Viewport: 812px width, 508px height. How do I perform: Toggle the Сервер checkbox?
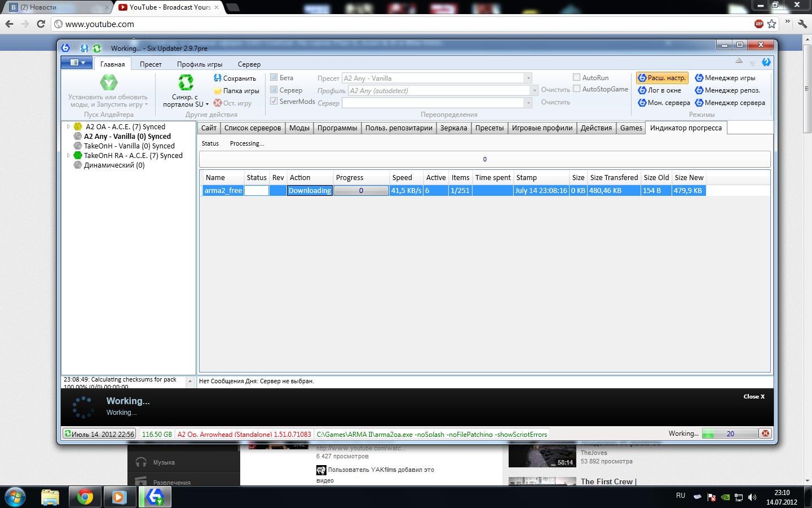(274, 90)
